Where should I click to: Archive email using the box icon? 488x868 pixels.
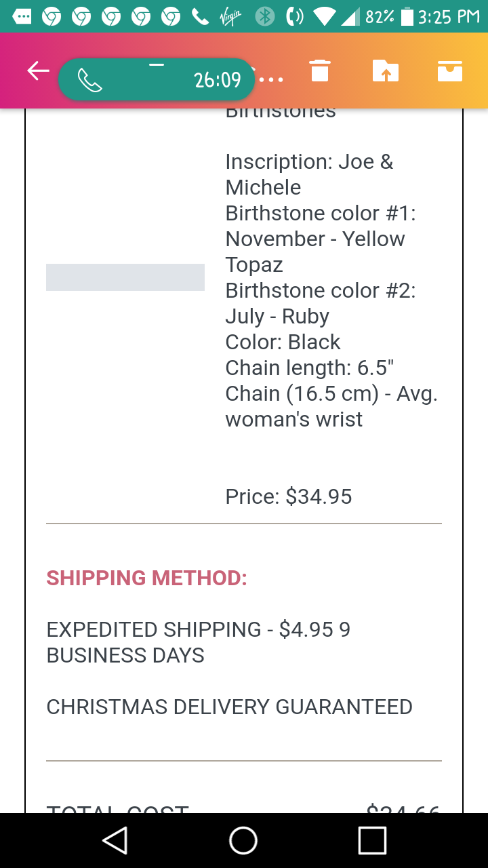coord(450,71)
